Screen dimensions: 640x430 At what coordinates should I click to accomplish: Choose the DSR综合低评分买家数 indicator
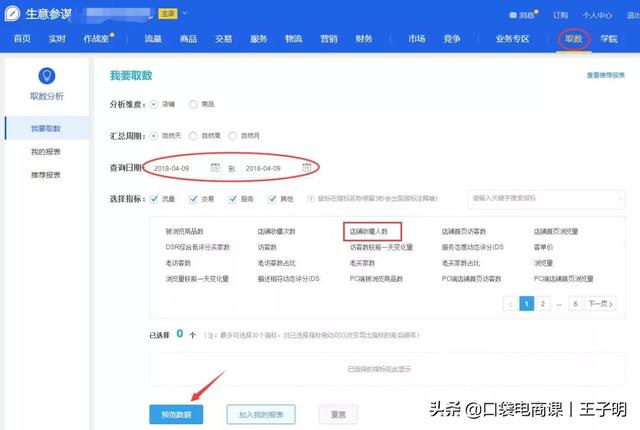[x=198, y=247]
